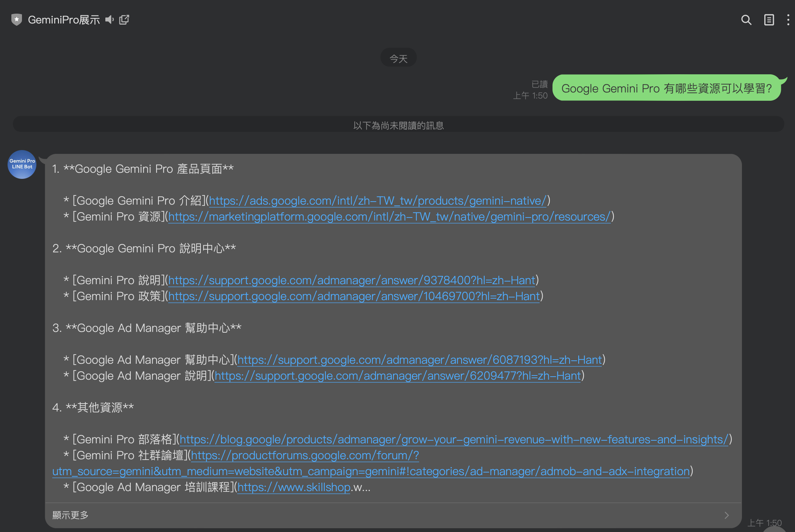Click heading '3. **Google Ad Manager 幫助中心**'
This screenshot has height=532, width=795.
147,328
